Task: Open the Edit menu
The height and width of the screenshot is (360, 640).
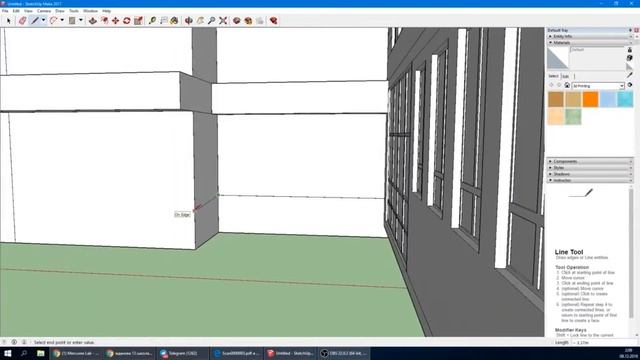Action: coord(16,11)
